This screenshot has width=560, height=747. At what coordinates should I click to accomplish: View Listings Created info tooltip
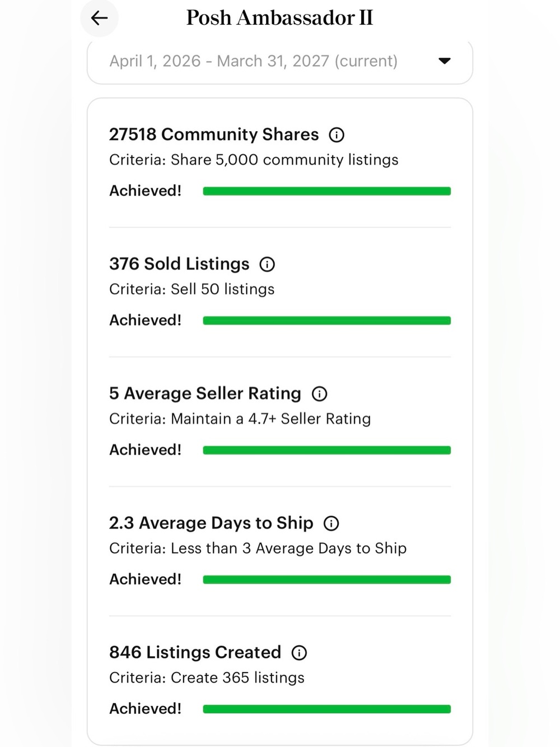pyautogui.click(x=299, y=653)
